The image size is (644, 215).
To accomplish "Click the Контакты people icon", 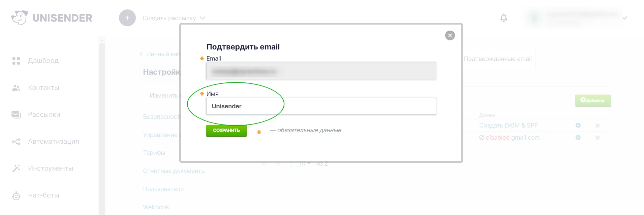I will [x=16, y=88].
